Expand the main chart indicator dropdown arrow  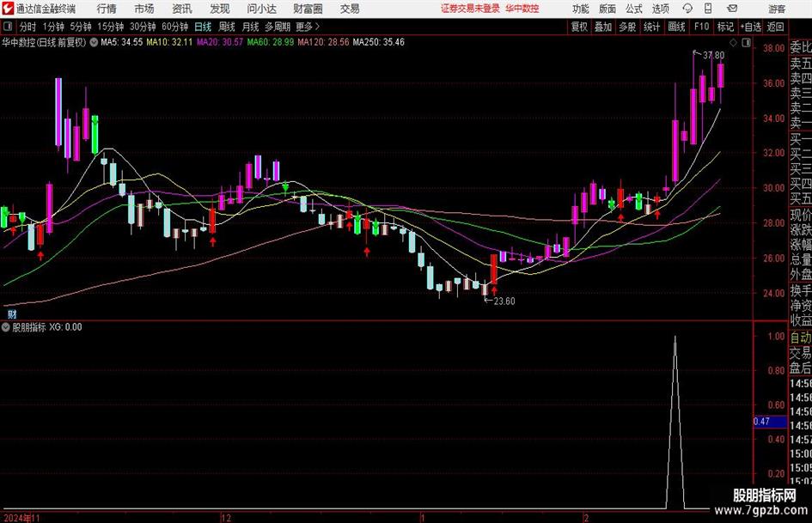click(x=94, y=42)
